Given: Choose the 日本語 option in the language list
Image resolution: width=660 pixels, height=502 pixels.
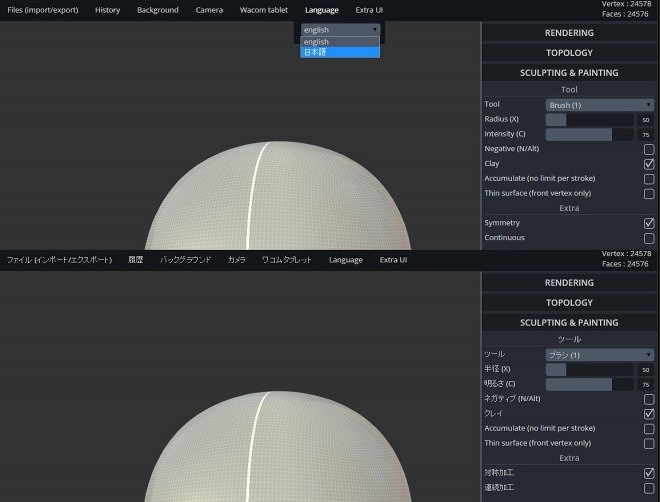Looking at the screenshot, I should [340, 52].
